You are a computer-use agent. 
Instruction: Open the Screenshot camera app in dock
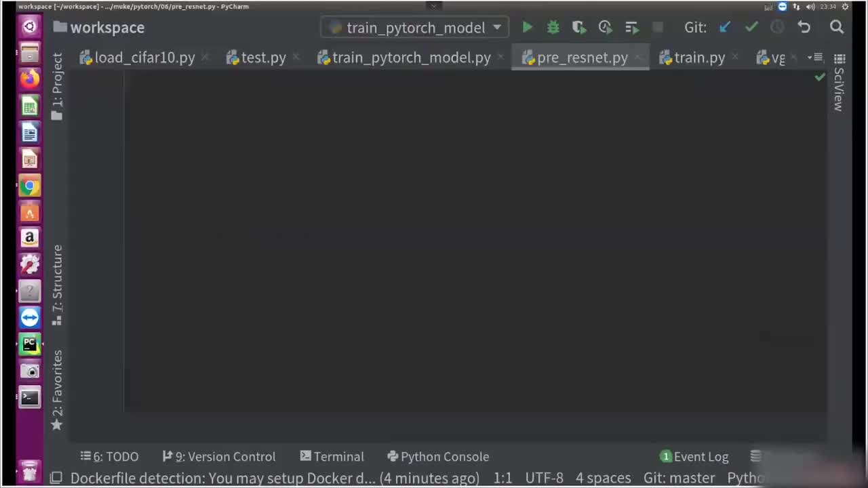tap(29, 371)
